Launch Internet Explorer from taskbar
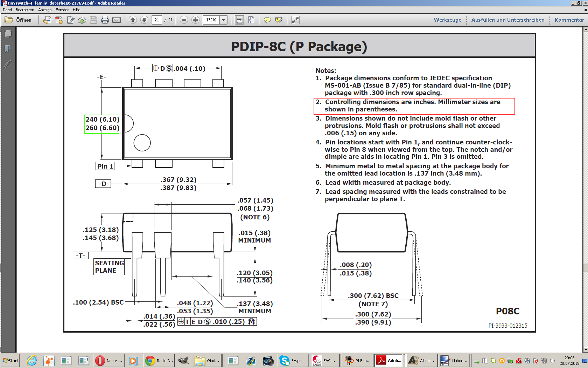Screen dimensions: 588x368 point(31,361)
